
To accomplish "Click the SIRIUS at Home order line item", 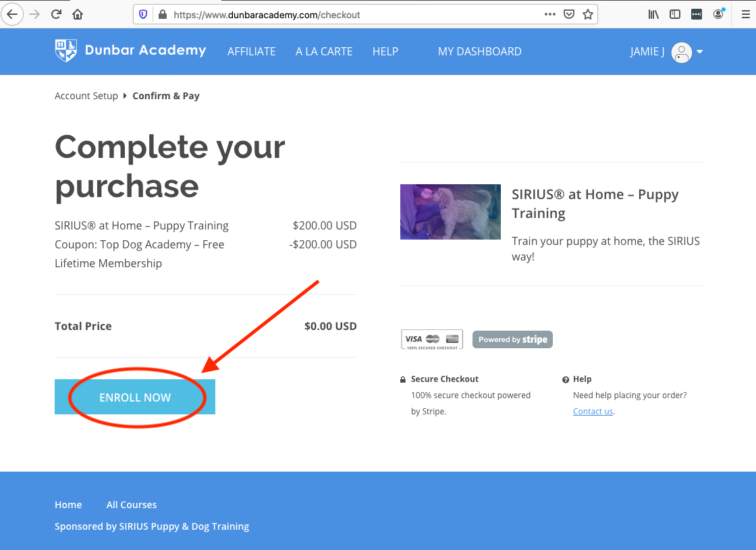I will point(142,225).
